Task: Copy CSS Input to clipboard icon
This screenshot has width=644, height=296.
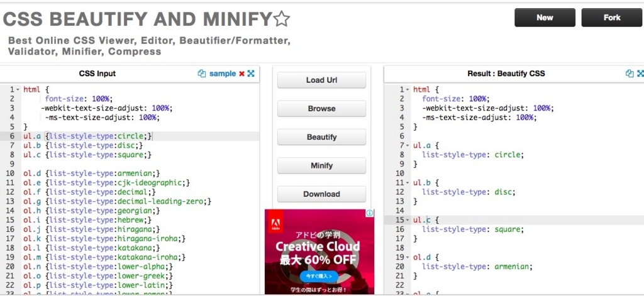Action: coord(202,74)
